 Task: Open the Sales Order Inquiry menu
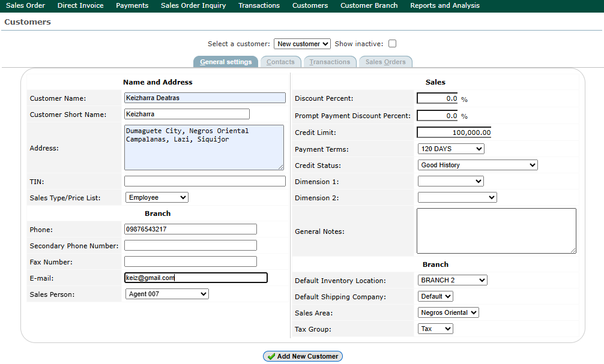coord(193,5)
